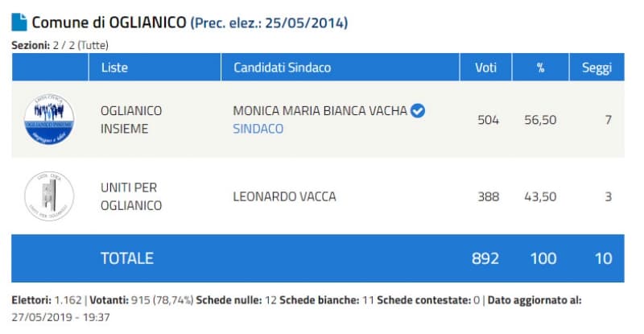Open the SINDACO link under Monica Vacha
The height and width of the screenshot is (334, 644).
click(258, 129)
